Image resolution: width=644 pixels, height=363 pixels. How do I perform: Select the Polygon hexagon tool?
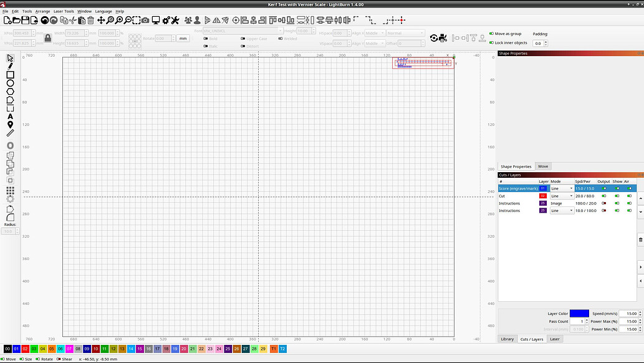tap(10, 91)
